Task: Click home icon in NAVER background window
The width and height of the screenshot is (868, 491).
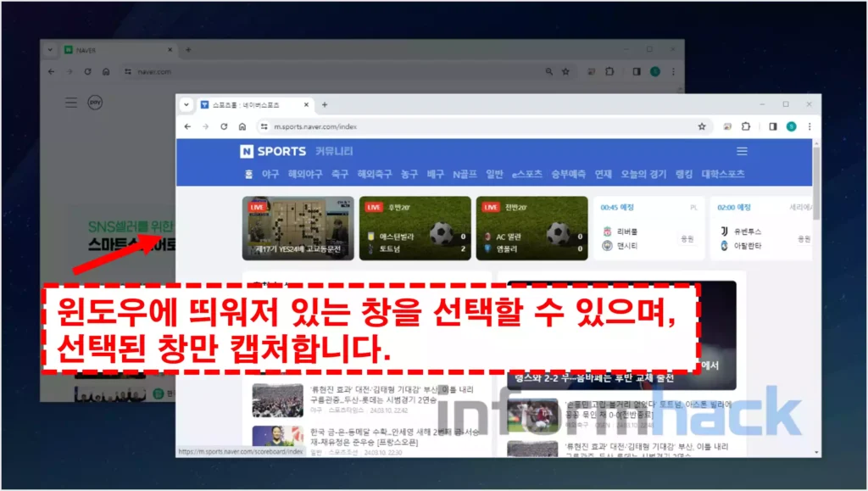Action: pyautogui.click(x=106, y=71)
